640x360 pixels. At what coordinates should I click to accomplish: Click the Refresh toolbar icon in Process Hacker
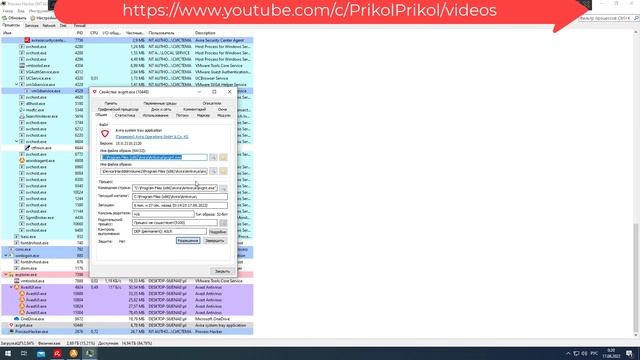[4, 18]
